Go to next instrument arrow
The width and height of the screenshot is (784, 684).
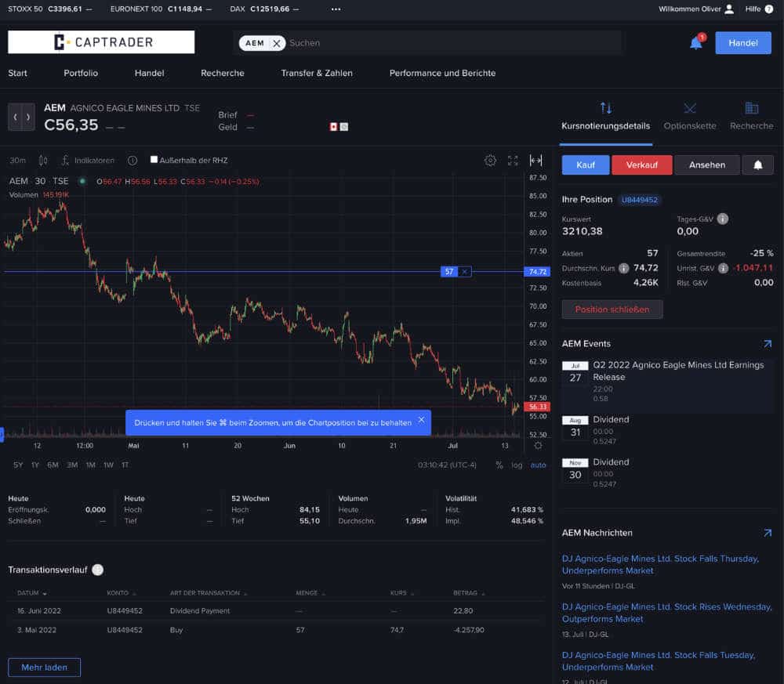[x=28, y=117]
